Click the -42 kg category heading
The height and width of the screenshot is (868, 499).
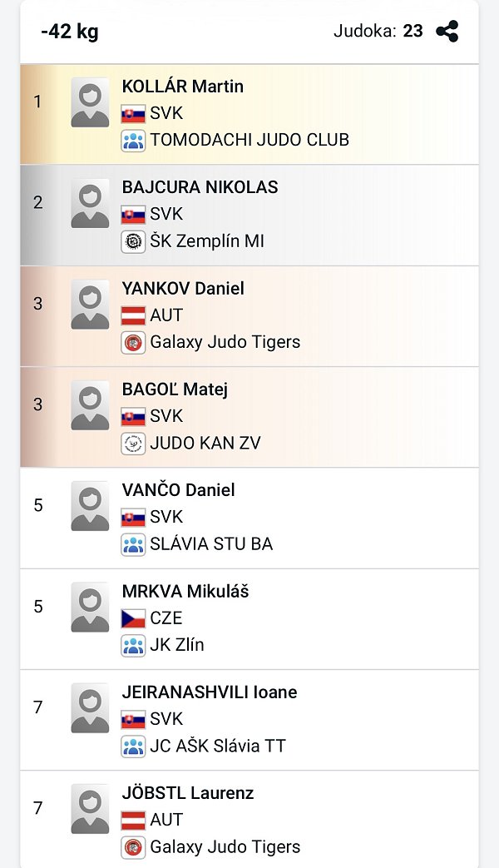tap(70, 32)
